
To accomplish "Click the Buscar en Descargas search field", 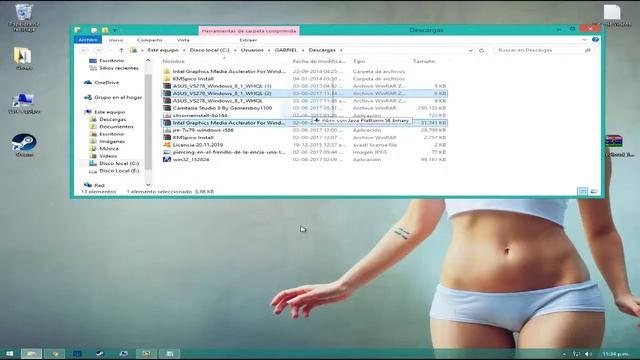I will [539, 50].
